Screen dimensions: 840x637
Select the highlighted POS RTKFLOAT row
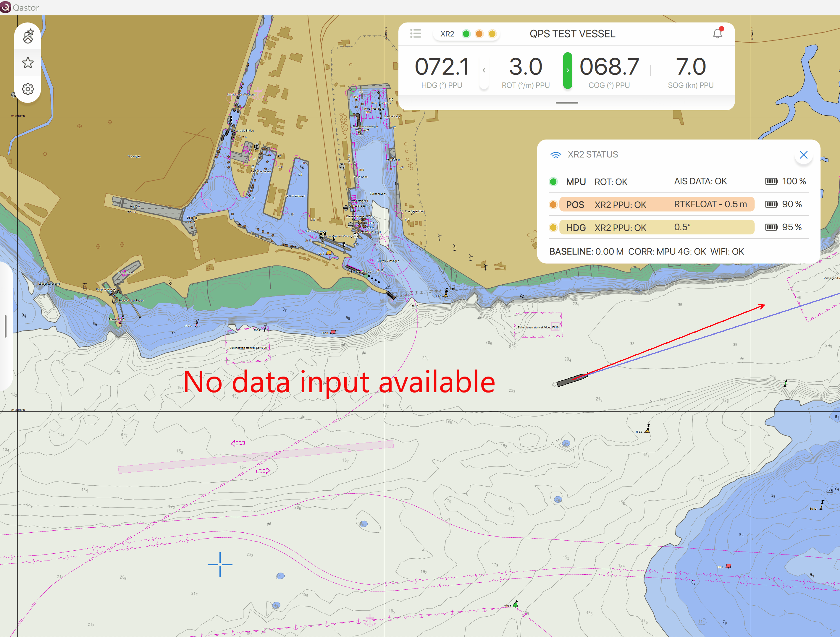pyautogui.click(x=656, y=204)
